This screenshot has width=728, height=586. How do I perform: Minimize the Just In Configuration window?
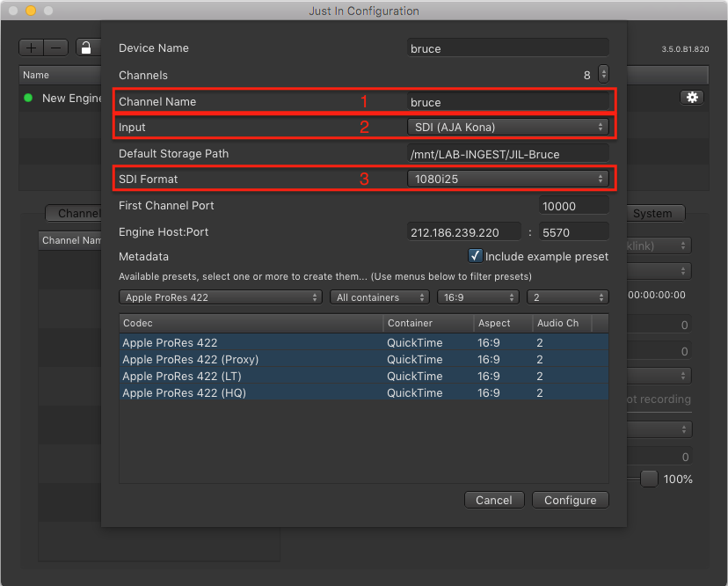pos(31,11)
